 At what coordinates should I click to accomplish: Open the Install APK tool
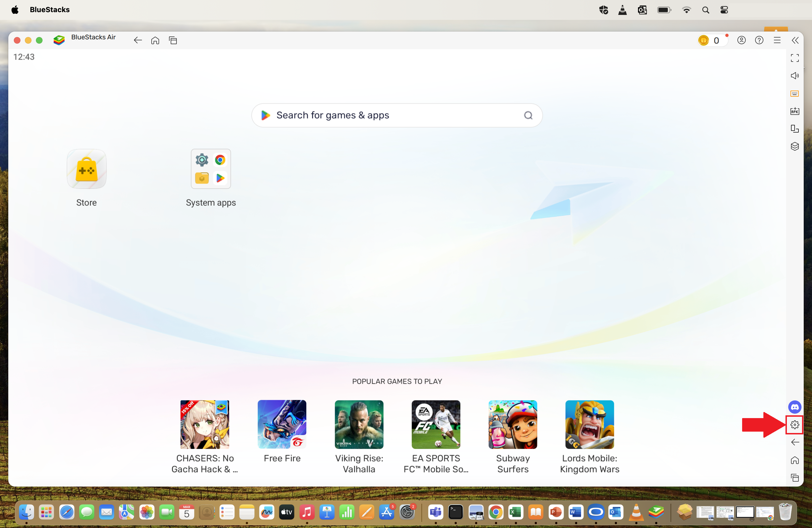click(x=795, y=111)
